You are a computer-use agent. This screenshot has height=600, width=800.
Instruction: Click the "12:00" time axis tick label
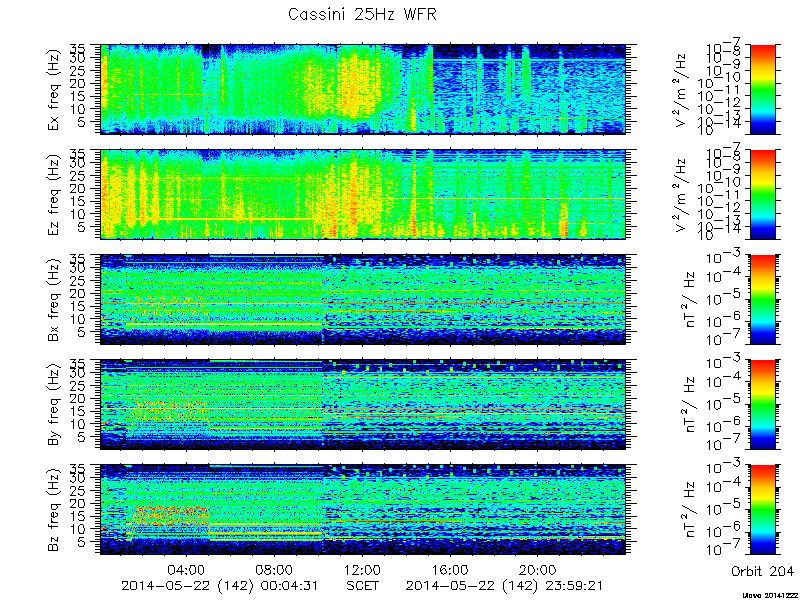click(x=363, y=569)
